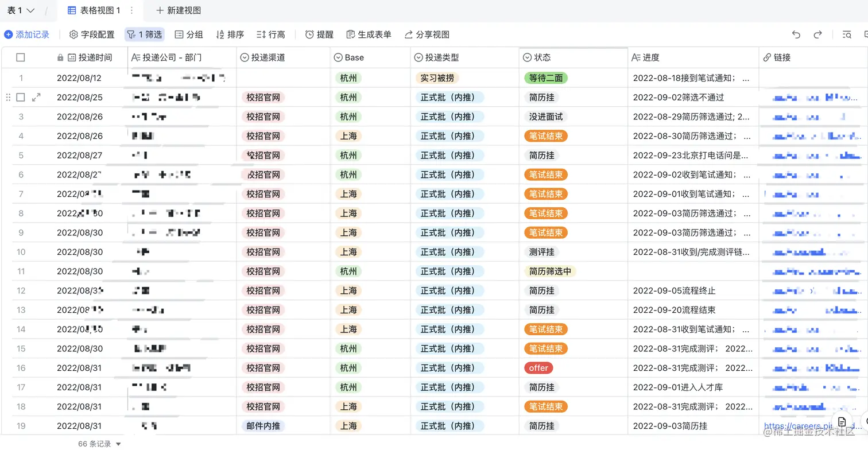Select all records with the header checkbox
The width and height of the screenshot is (868, 450).
pyautogui.click(x=21, y=57)
